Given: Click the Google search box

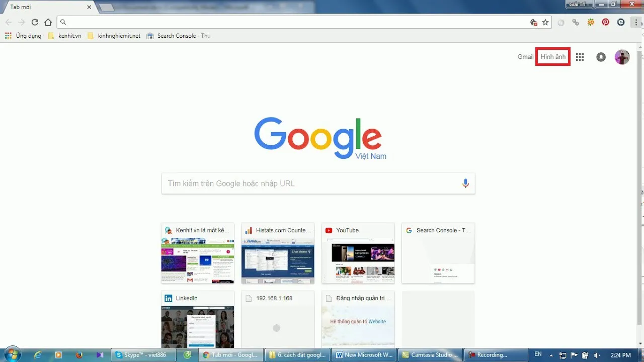Looking at the screenshot, I should [318, 184].
